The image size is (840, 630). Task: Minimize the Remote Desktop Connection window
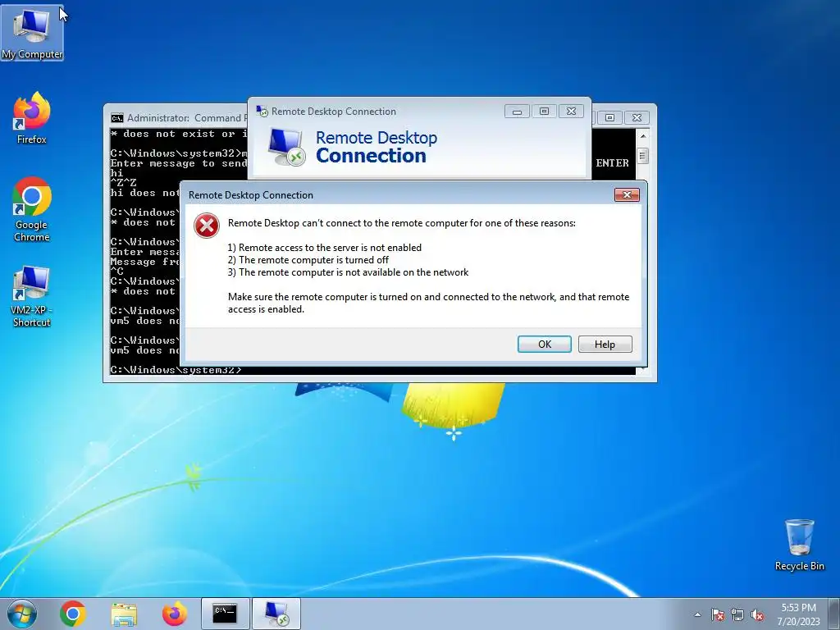(517, 112)
